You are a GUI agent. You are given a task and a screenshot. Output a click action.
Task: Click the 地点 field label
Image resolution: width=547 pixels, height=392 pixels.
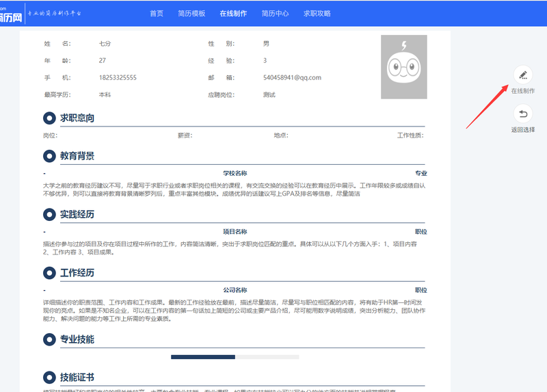tap(281, 135)
